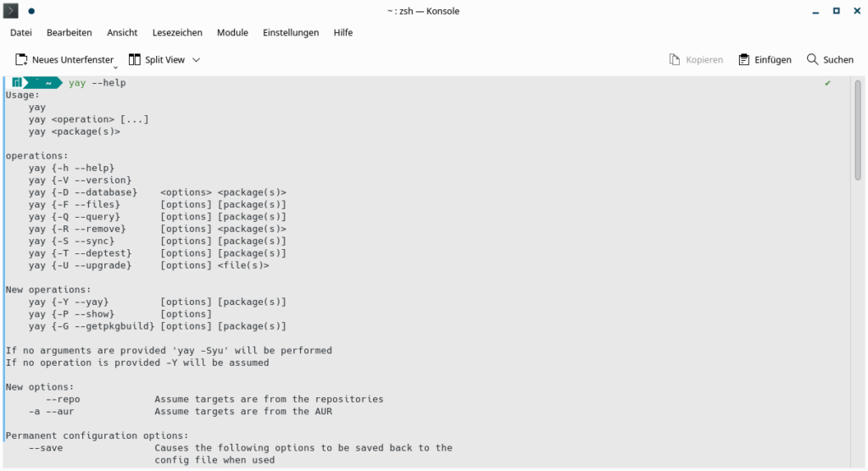Minimize the Konsole window
The height and width of the screenshot is (471, 868).
(x=815, y=11)
